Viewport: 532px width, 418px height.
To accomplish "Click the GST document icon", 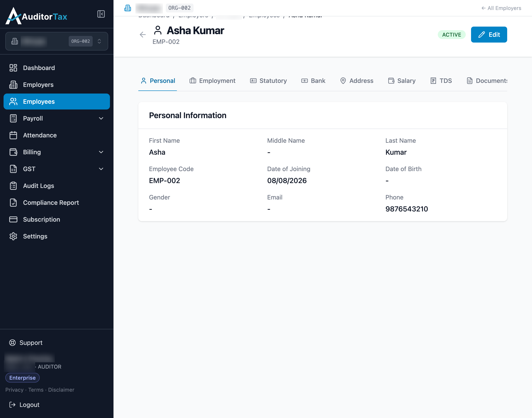I will (x=13, y=169).
